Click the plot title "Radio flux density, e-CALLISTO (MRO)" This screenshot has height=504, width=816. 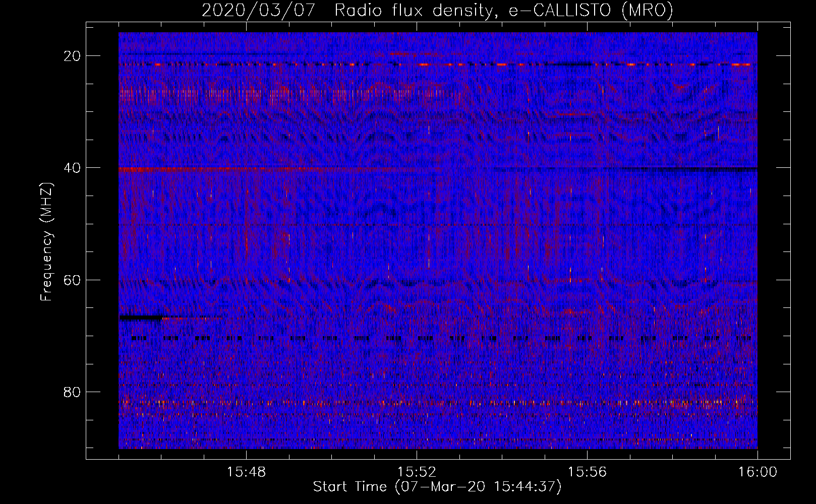coord(504,10)
